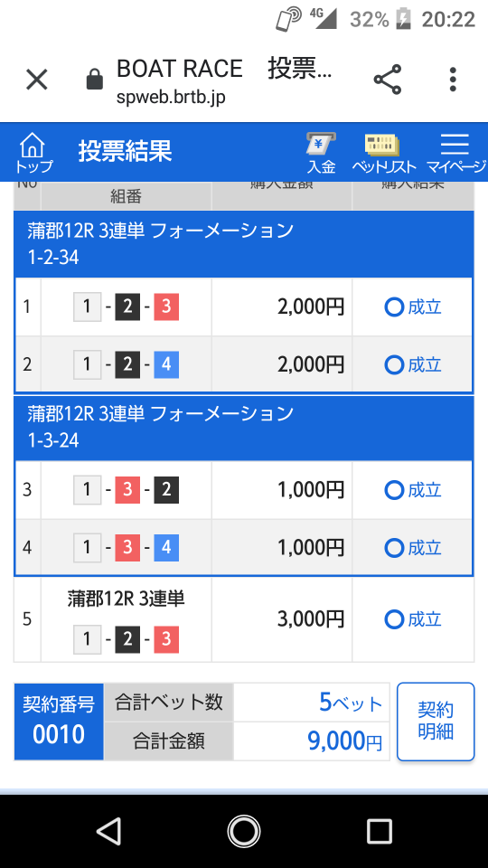
Task: Select the 成立 circle on row 1
Action: [394, 307]
